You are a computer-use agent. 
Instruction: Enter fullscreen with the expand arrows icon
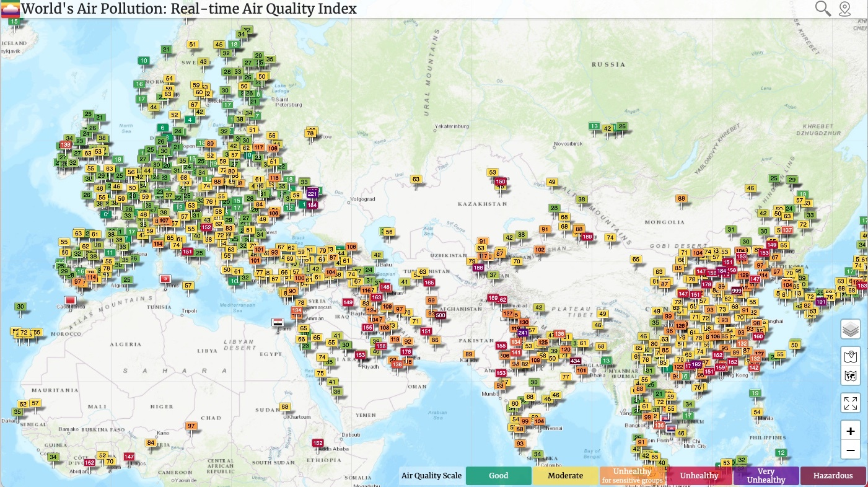pyautogui.click(x=851, y=403)
